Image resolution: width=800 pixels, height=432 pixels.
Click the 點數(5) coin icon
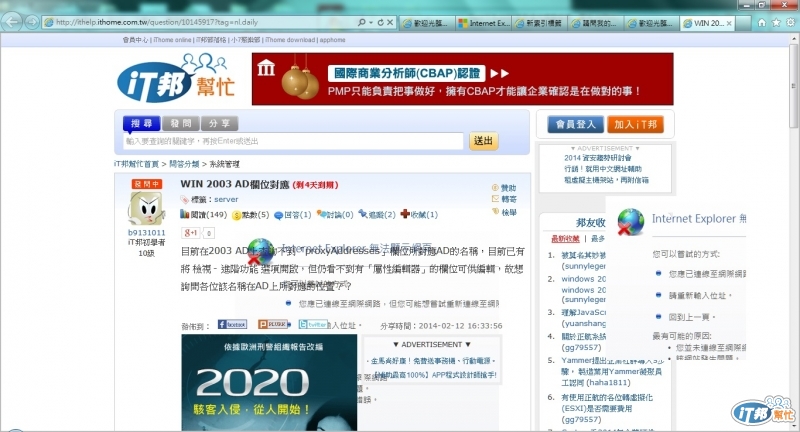coord(236,215)
